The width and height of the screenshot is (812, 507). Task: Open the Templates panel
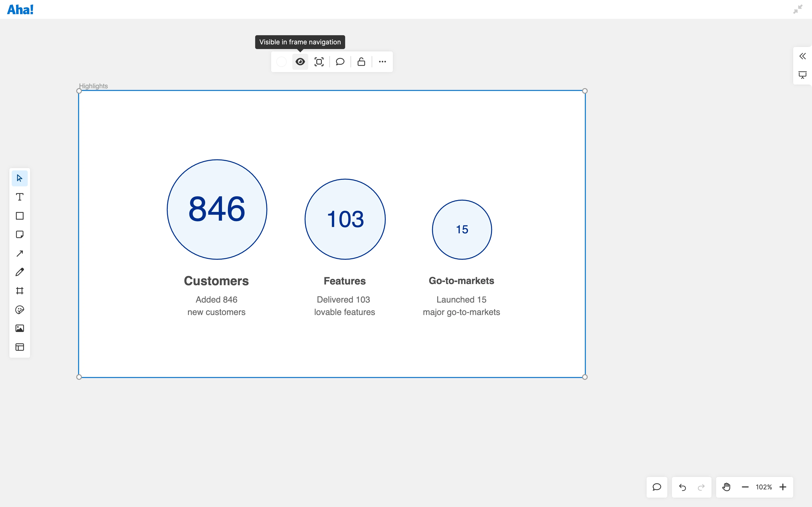coord(20,347)
